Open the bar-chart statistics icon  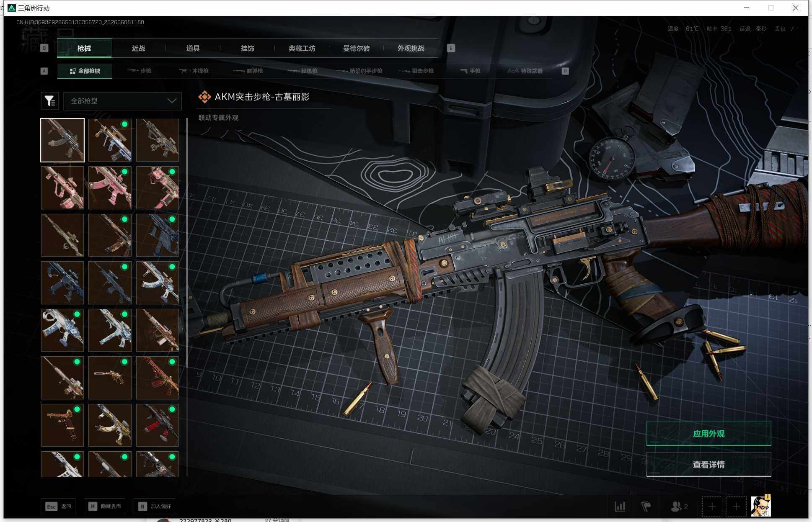620,507
